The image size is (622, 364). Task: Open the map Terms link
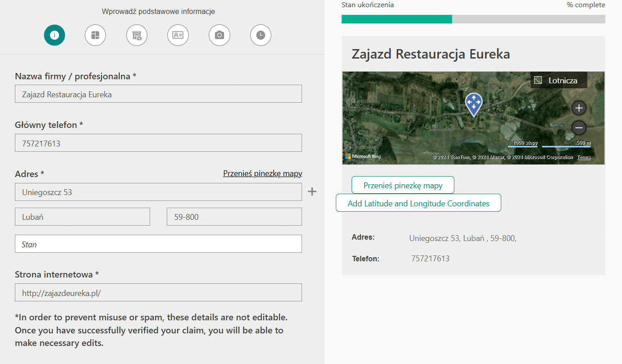pyautogui.click(x=584, y=157)
